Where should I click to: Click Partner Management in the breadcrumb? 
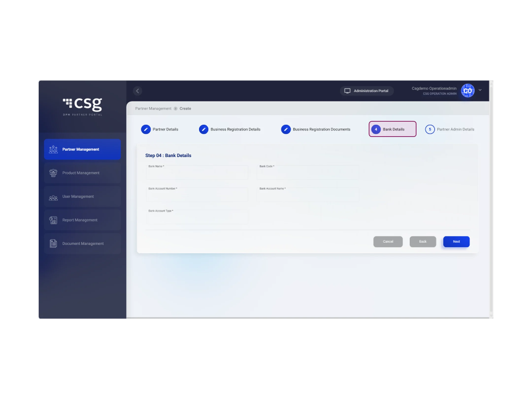[153, 108]
